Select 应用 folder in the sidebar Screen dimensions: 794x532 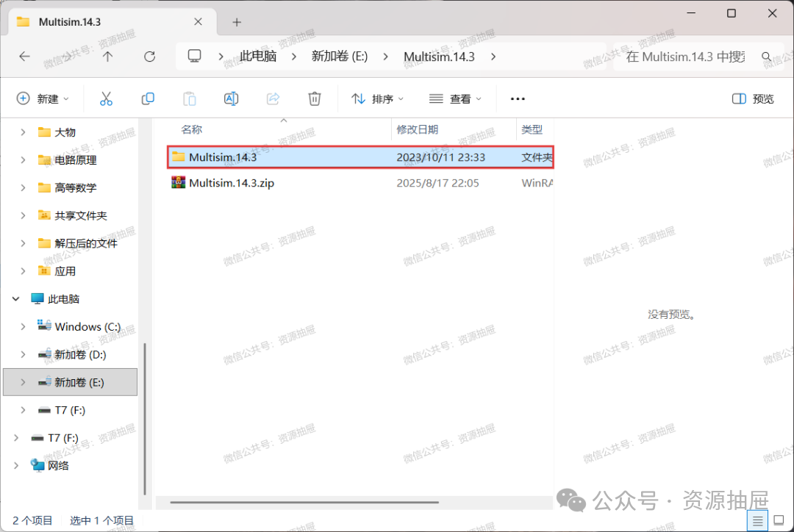65,271
